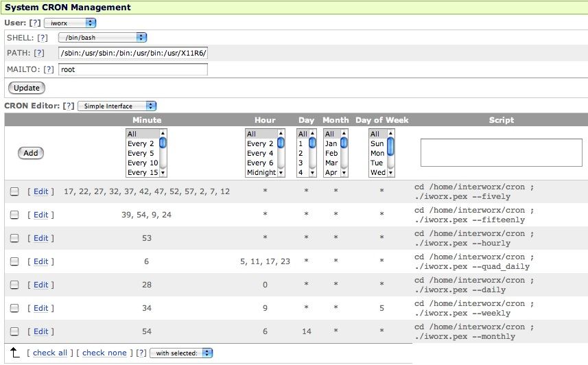Image resolution: width=588 pixels, height=365 pixels.
Task: Click the Minute list scroll-down arrow
Action: point(163,173)
